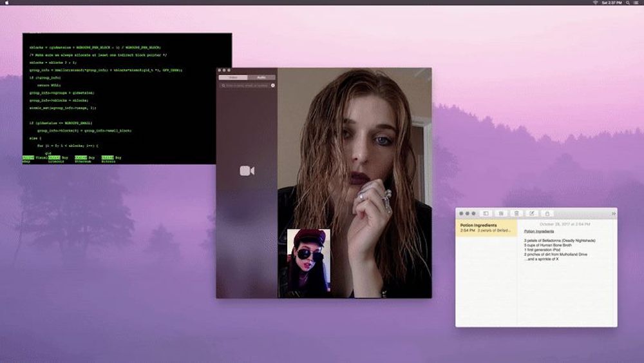Open the Apple menu
644x363 pixels.
(x=6, y=3)
